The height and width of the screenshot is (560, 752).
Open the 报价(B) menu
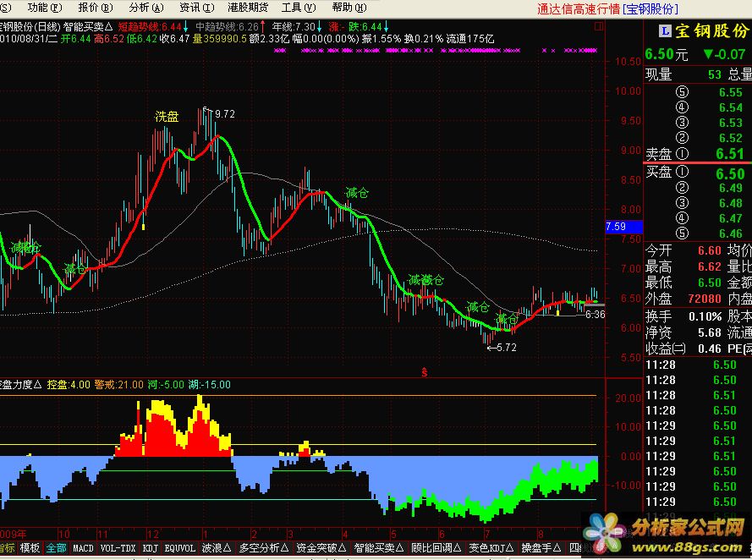click(96, 8)
